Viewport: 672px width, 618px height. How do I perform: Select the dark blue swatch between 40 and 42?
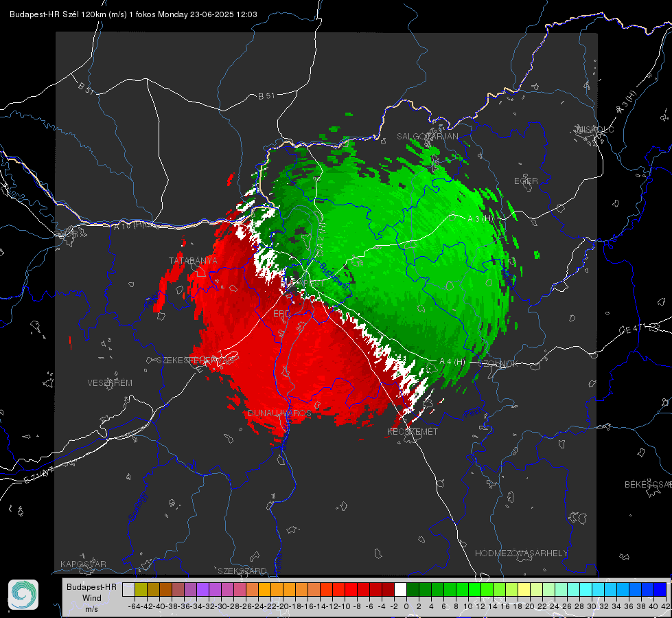(x=660, y=589)
